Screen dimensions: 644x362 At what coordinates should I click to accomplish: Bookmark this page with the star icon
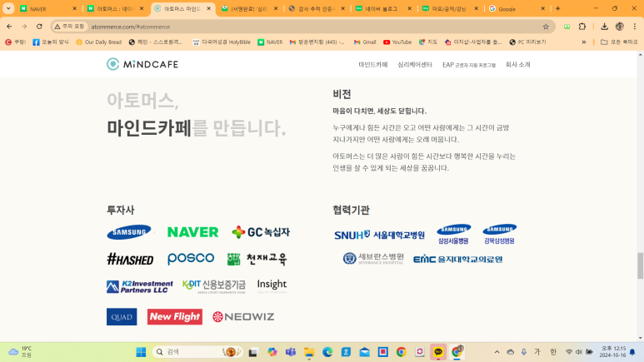(546, 27)
